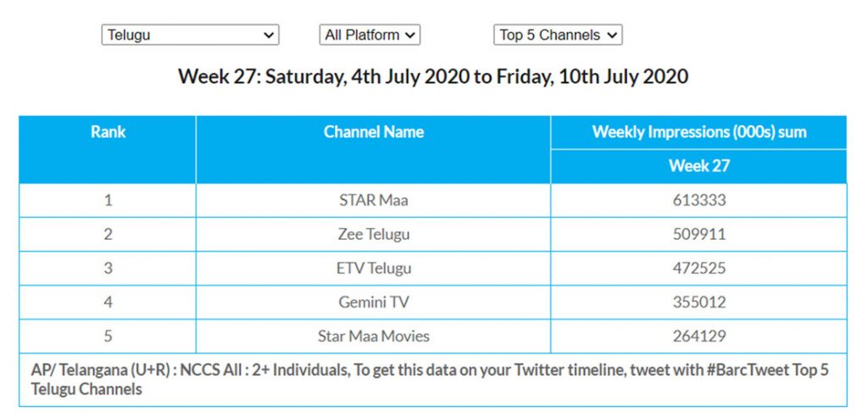Viewport: 868px width, 417px height.
Task: Click the Star Maa Movies cell
Action: 373,336
